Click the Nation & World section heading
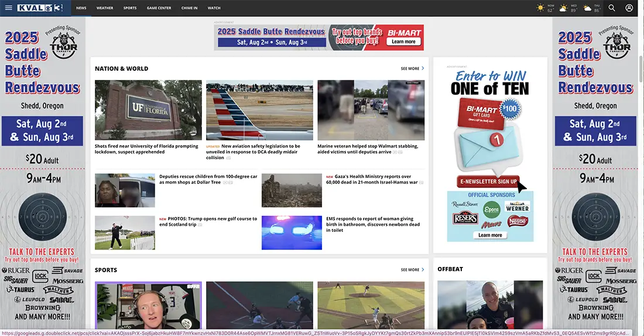The image size is (644, 336). 122,68
